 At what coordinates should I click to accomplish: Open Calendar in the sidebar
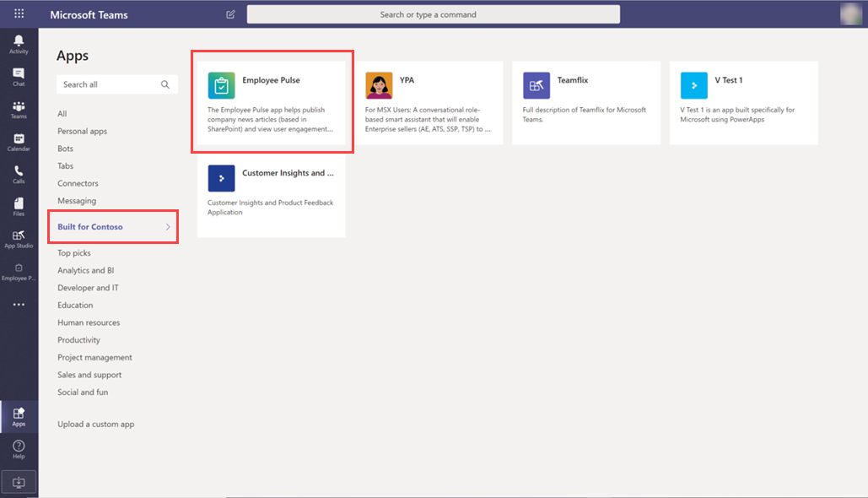19,142
